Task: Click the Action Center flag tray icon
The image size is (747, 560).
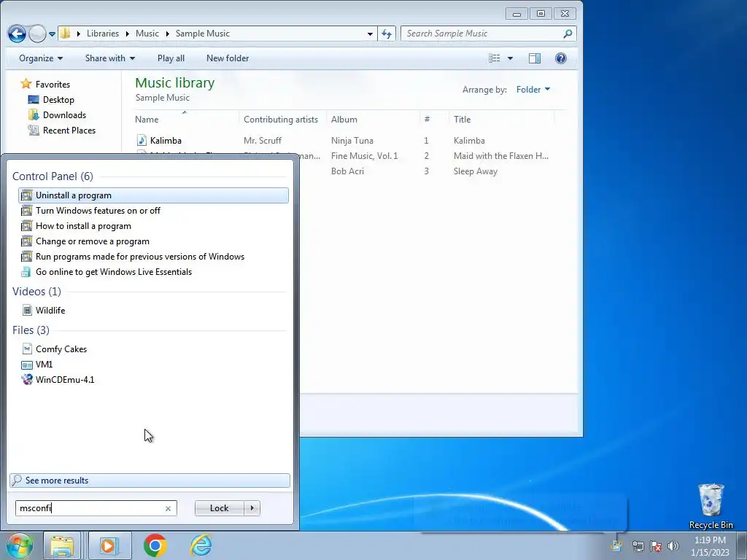Action: pos(656,545)
